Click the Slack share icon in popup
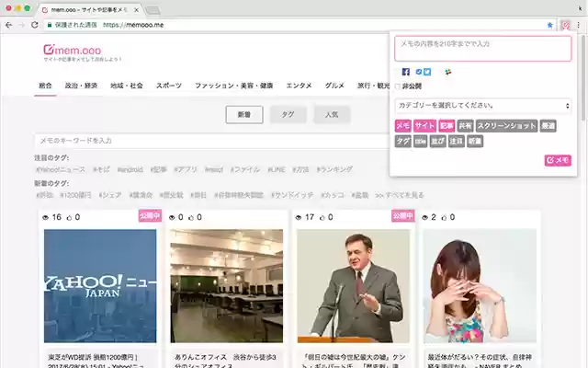 pos(448,72)
